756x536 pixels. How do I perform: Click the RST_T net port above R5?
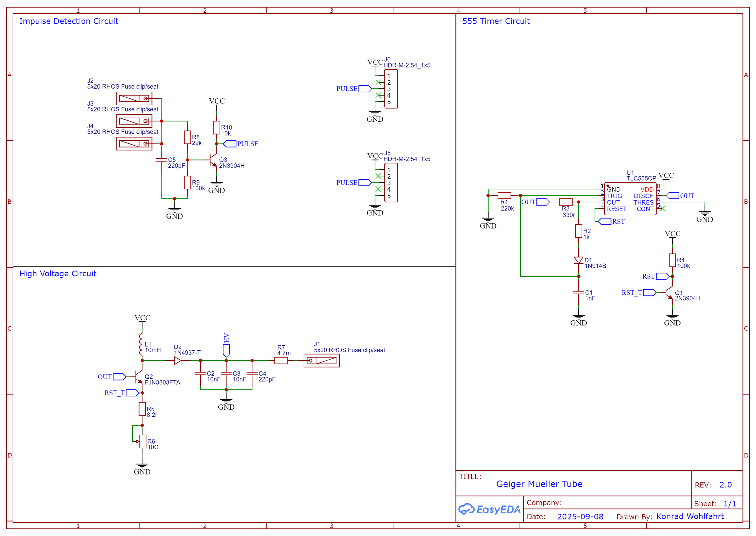(x=132, y=393)
